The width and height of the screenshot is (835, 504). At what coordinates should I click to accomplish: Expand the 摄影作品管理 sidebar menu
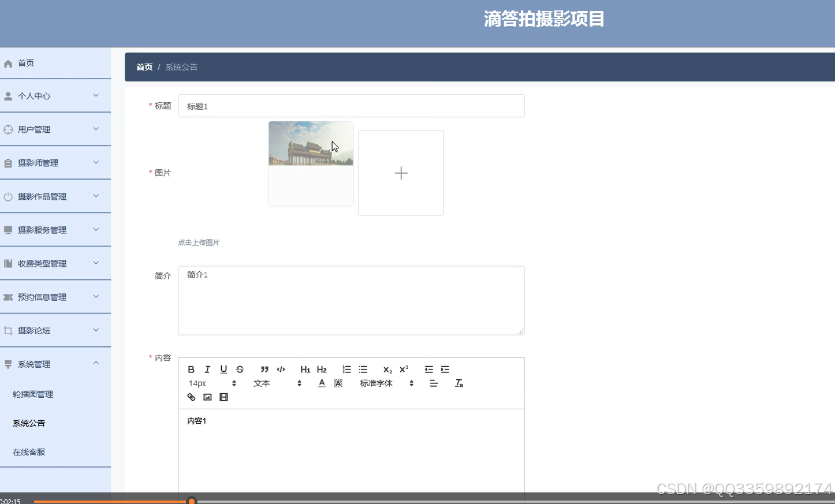[55, 196]
